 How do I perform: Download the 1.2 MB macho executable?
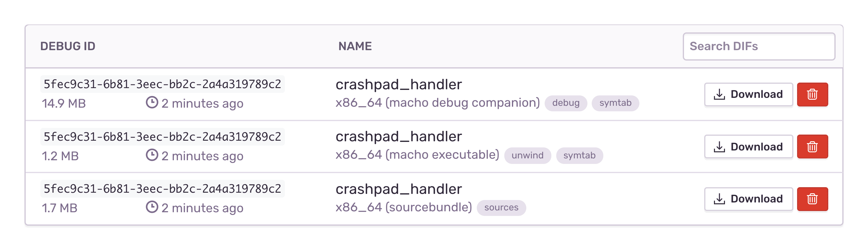tap(748, 147)
